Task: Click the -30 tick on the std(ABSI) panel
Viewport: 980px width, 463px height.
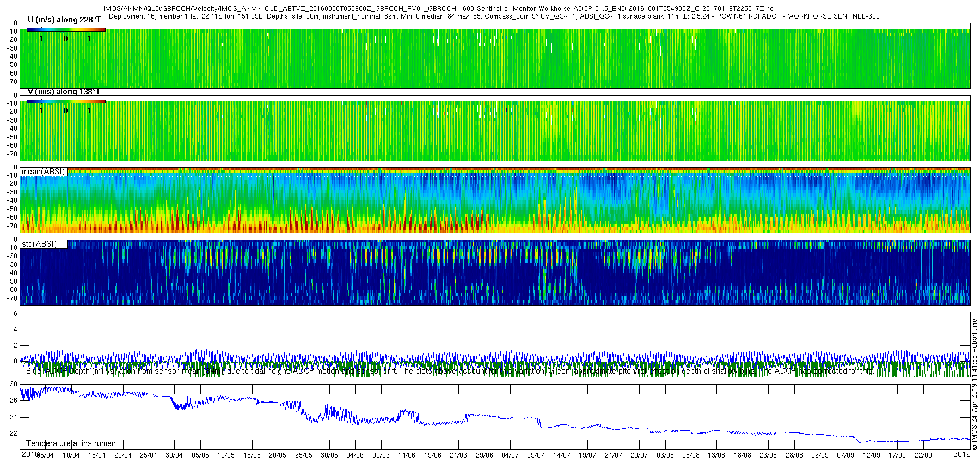Action: pyautogui.click(x=11, y=265)
